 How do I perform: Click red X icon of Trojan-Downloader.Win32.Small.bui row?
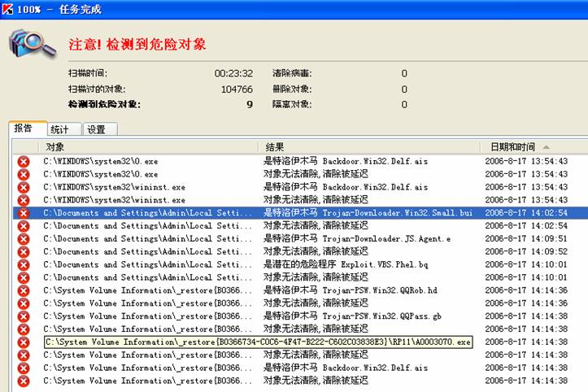[x=24, y=213]
